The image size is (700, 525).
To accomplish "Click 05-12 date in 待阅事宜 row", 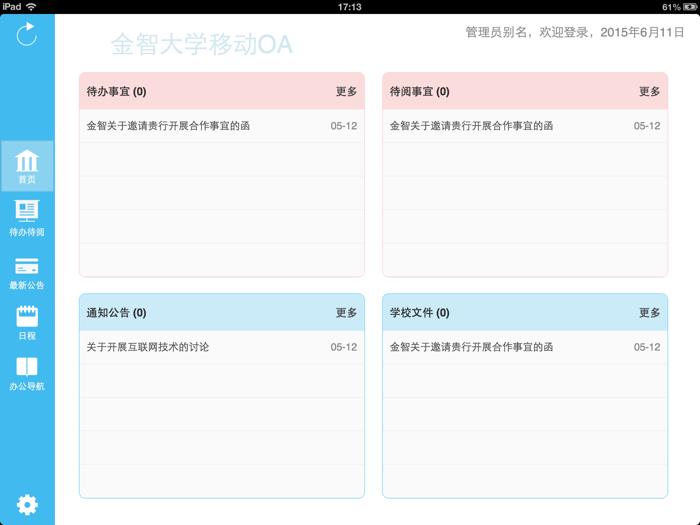I will click(647, 126).
